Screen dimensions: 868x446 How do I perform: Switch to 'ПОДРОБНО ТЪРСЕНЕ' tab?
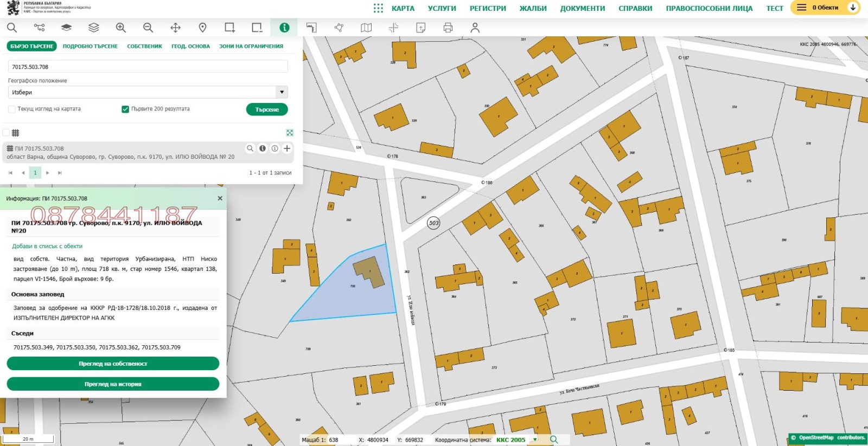(90, 47)
